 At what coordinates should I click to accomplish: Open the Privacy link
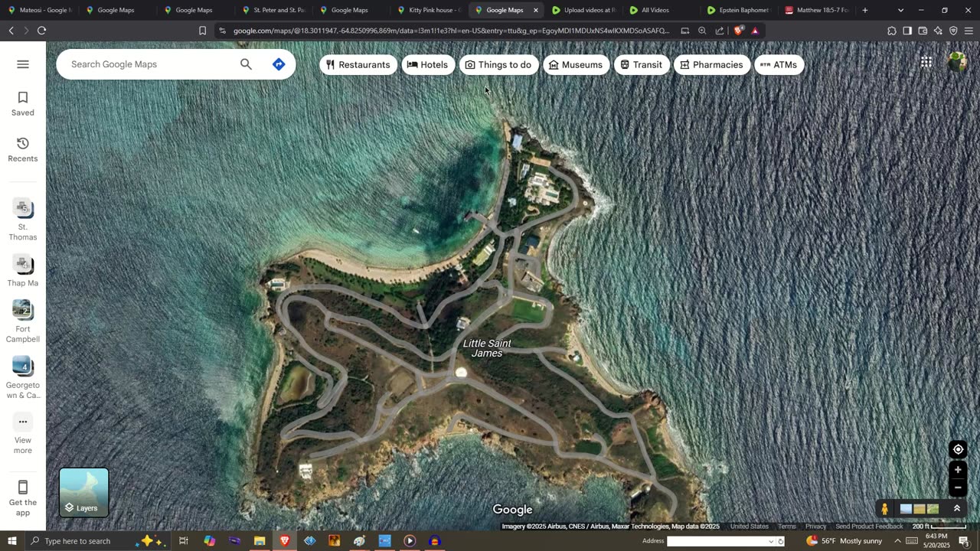pyautogui.click(x=816, y=527)
